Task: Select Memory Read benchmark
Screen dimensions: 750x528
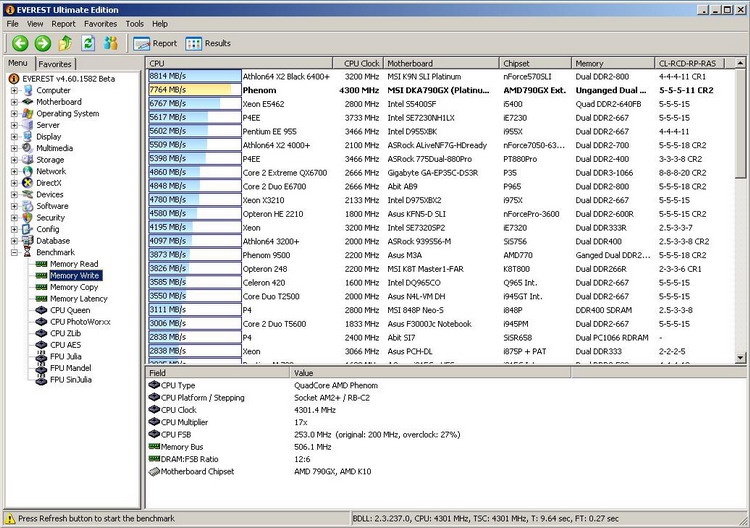Action: pos(74,264)
